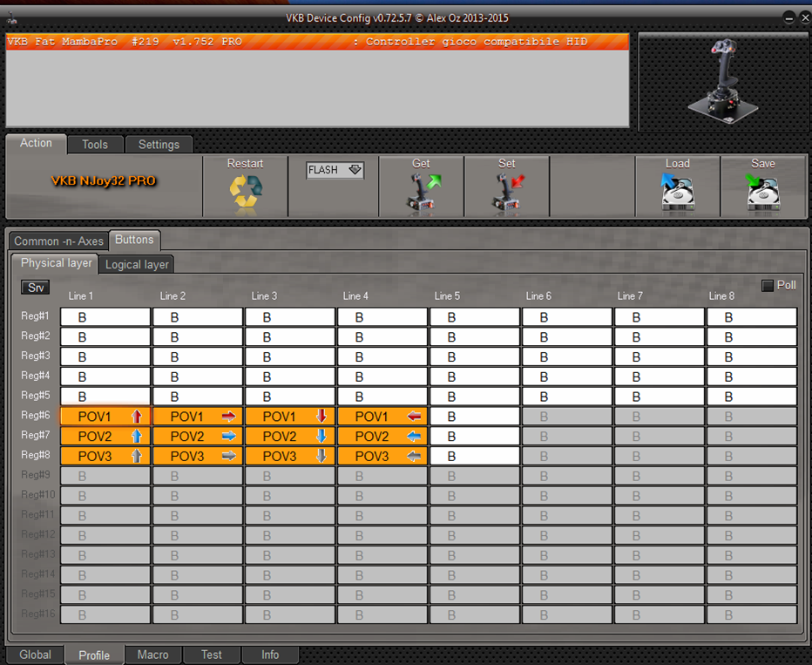Click the Load label

point(677,164)
